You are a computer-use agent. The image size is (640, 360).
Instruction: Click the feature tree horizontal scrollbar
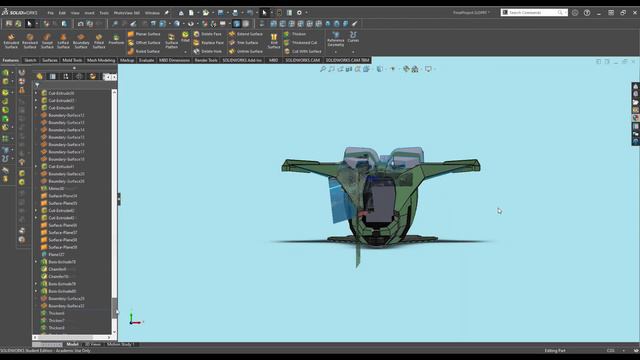(x=72, y=338)
